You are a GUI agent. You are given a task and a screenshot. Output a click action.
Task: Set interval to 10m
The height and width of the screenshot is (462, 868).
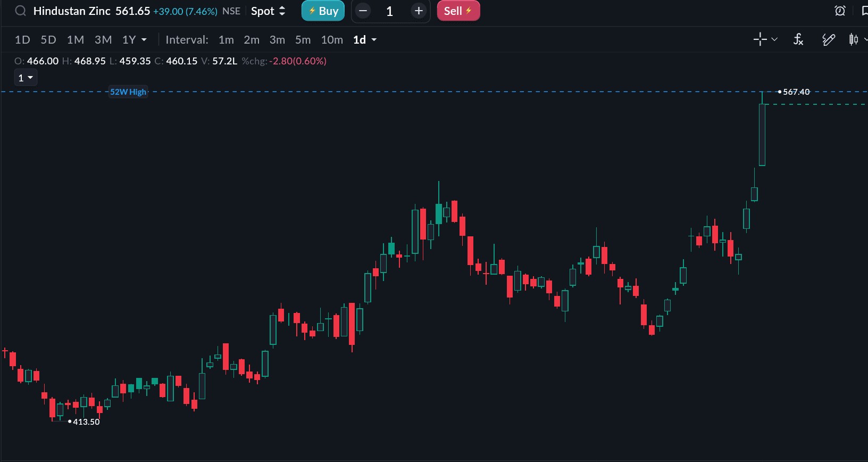(x=332, y=40)
